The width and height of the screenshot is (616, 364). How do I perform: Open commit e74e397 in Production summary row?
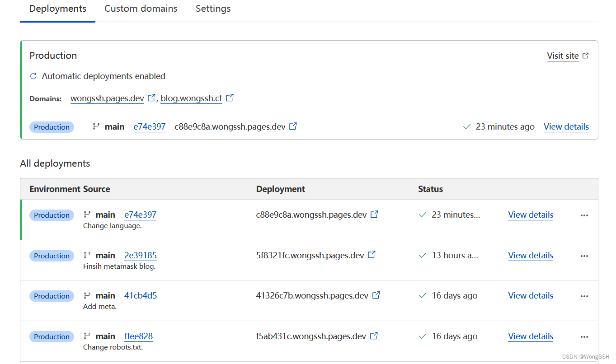tap(150, 127)
